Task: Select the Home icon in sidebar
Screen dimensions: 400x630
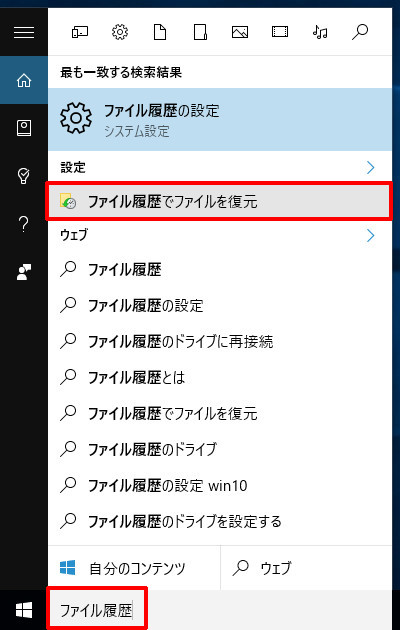Action: click(24, 80)
